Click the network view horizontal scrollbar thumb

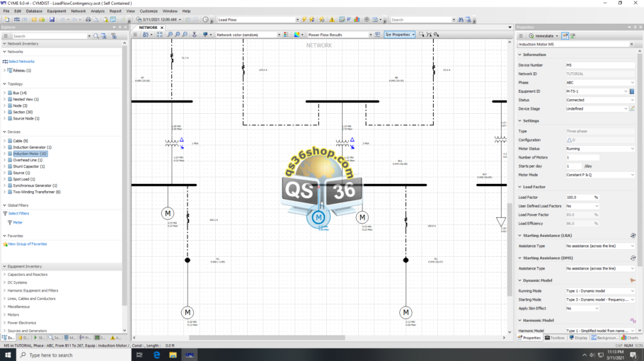point(267,338)
